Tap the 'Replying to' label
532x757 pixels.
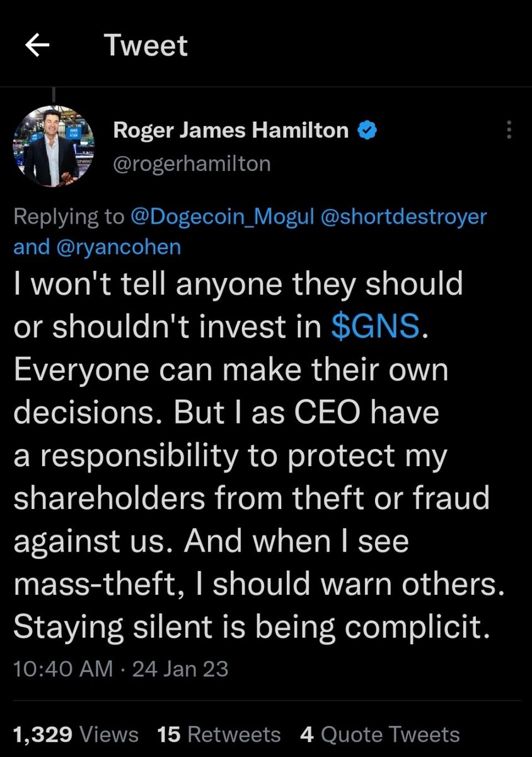coord(68,218)
